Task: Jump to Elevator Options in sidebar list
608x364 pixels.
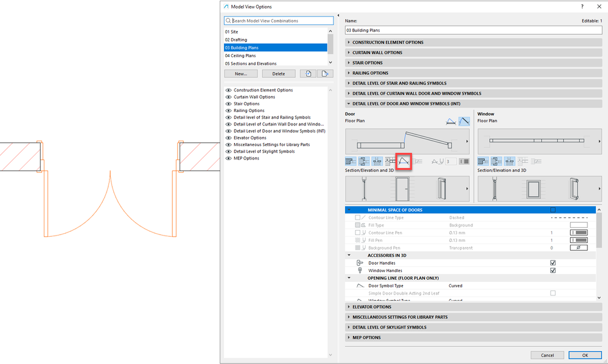Action: click(x=250, y=138)
